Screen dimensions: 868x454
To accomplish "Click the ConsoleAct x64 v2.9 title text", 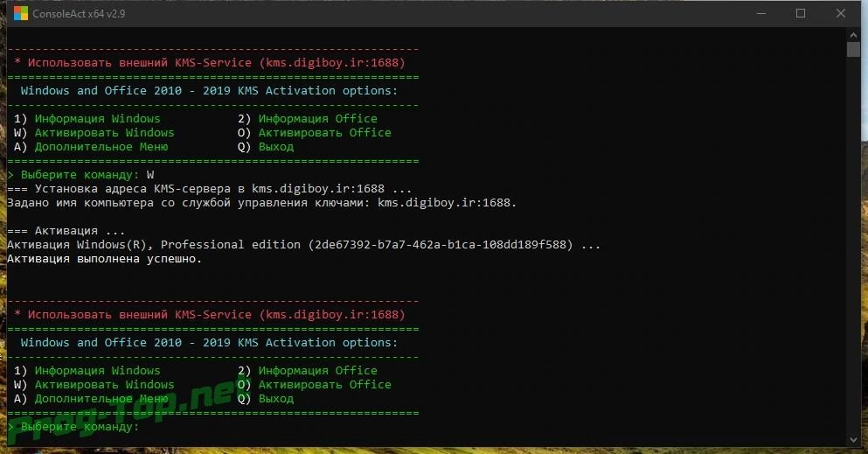I will pos(79,14).
